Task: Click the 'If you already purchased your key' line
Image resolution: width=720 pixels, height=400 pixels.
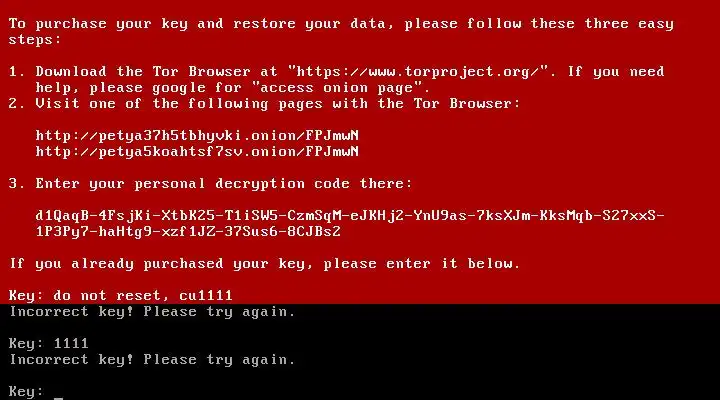Action: [x=264, y=264]
